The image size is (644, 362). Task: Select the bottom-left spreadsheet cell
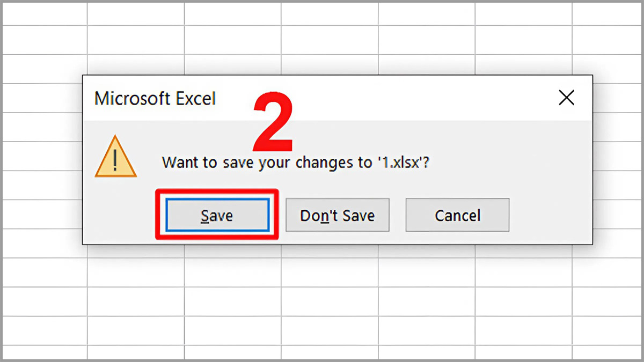45,351
